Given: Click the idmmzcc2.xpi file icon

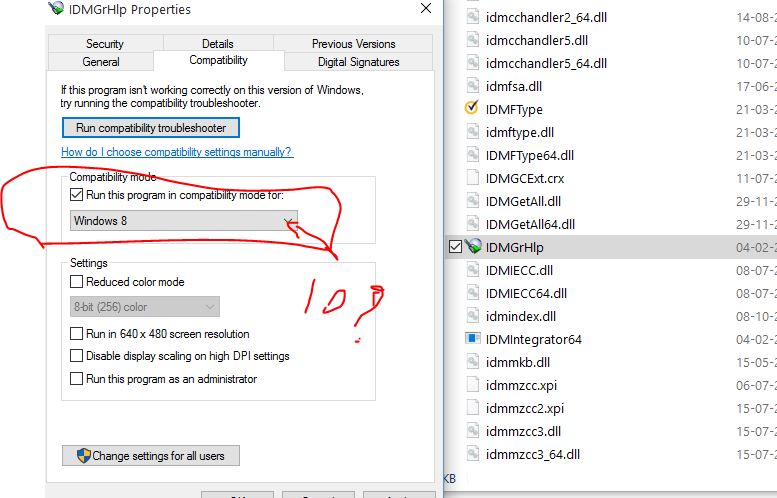Looking at the screenshot, I should click(x=473, y=408).
